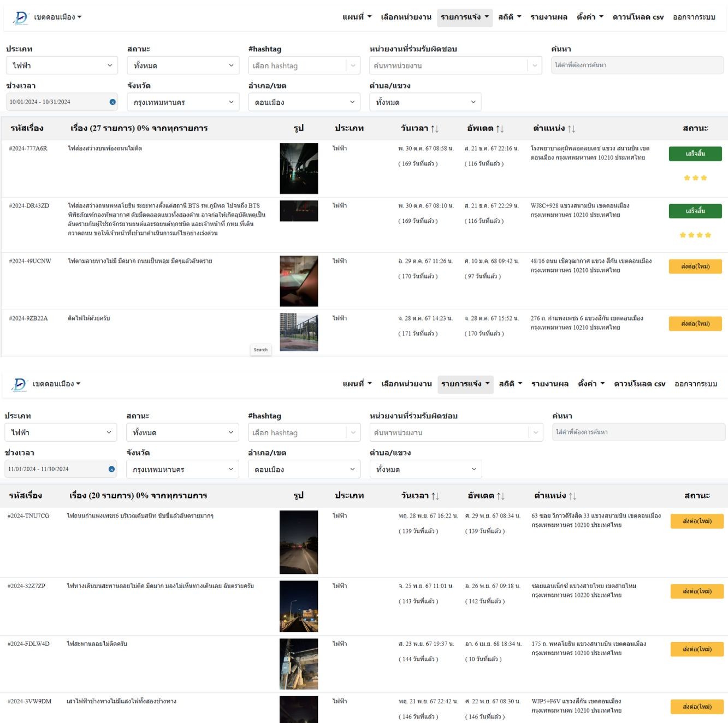Sort by วันเวลา in the 27 รายการ table

(x=435, y=129)
